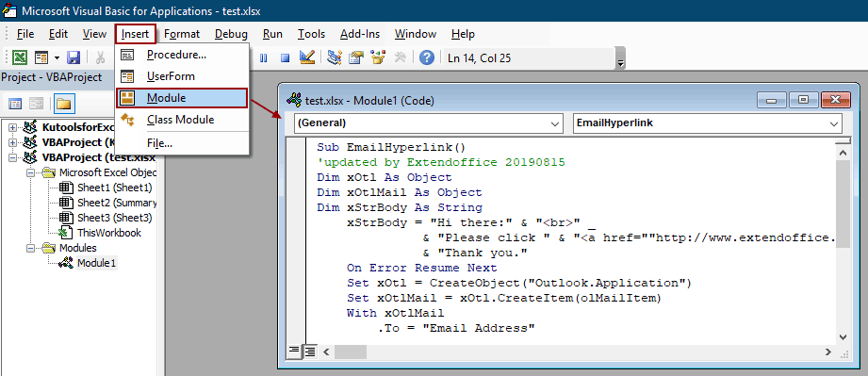The width and height of the screenshot is (868, 376).
Task: Select Sheet2 (Summary) in project tree
Action: point(117,203)
